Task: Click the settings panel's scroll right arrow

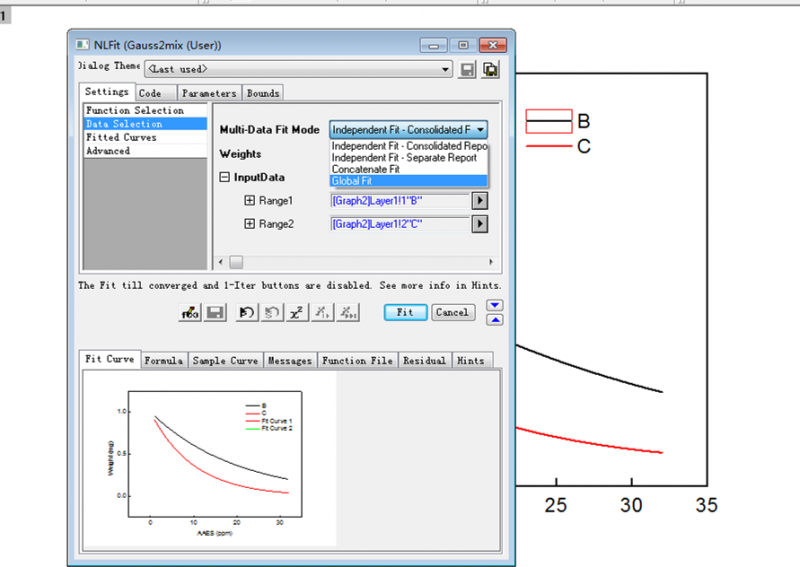Action: pos(491,262)
